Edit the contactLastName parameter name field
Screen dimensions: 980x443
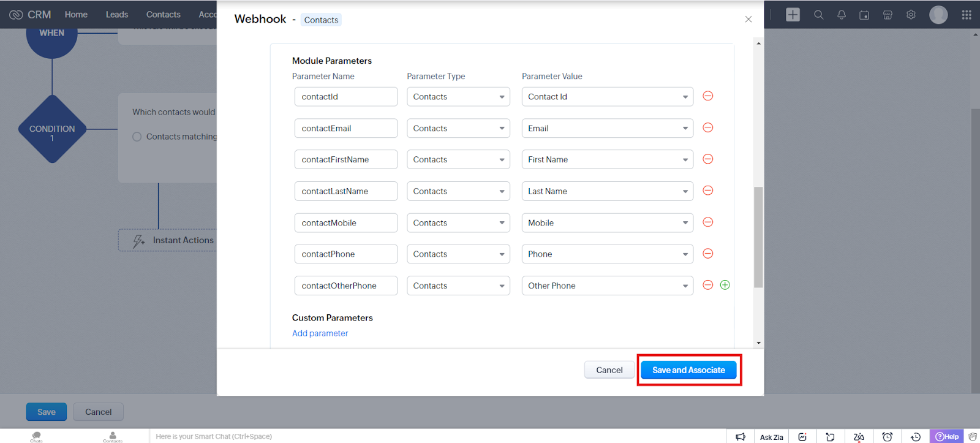(x=346, y=191)
